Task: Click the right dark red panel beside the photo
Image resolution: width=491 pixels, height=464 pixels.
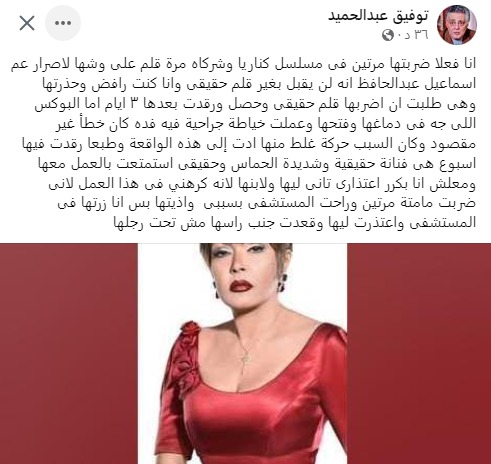Action: (419, 353)
